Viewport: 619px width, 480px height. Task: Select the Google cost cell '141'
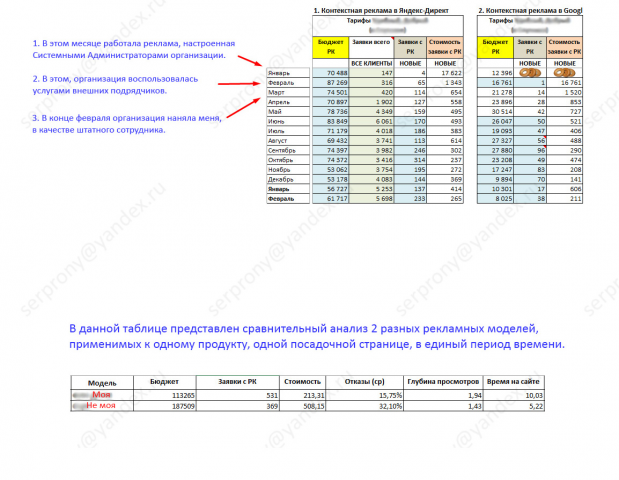tap(565, 179)
